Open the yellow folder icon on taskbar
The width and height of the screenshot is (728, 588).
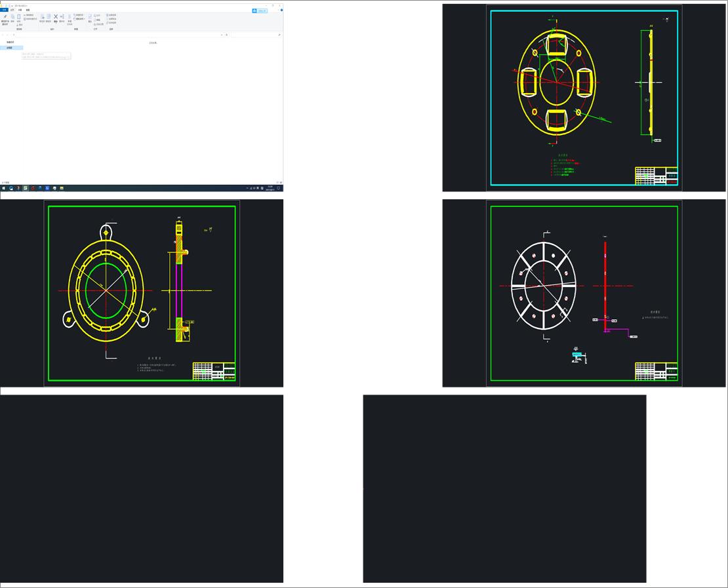point(62,188)
